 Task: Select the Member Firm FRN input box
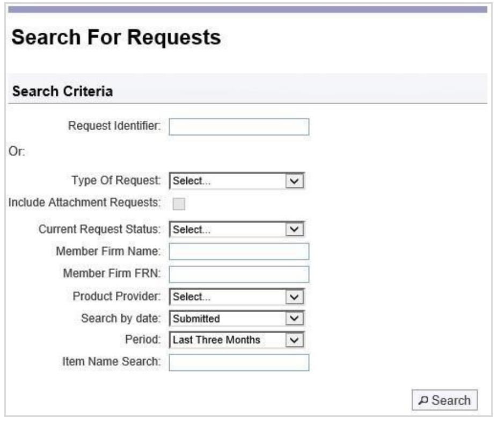[x=239, y=274]
